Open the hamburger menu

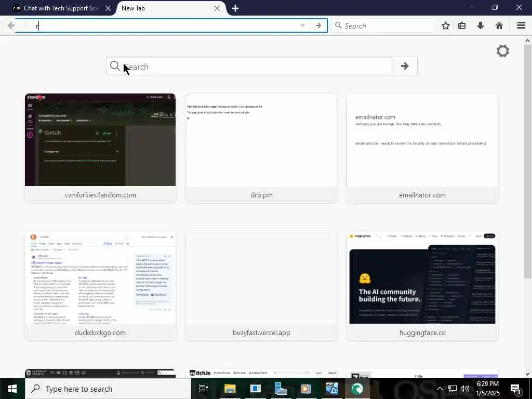click(x=521, y=25)
